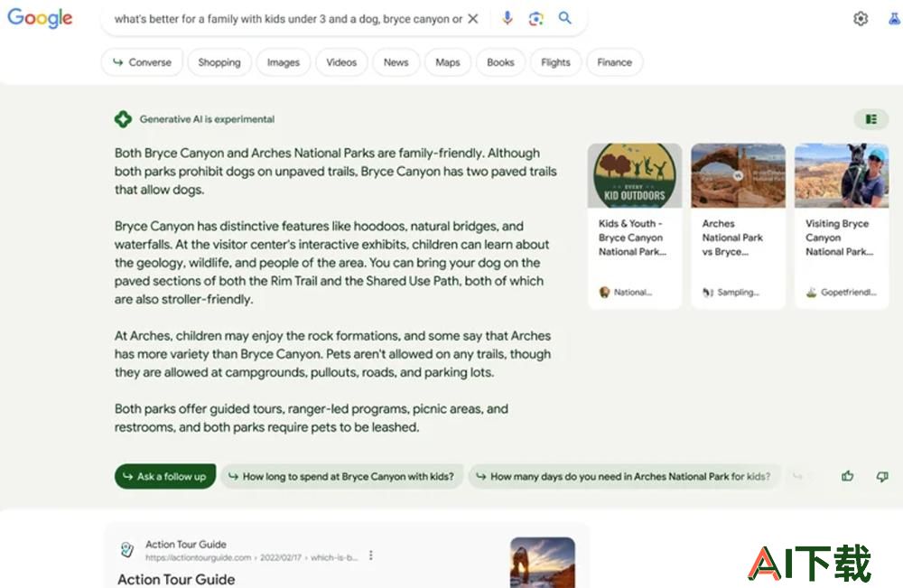Open the Action Tour Guide result options menu
Image resolution: width=903 pixels, height=588 pixels.
(x=371, y=555)
